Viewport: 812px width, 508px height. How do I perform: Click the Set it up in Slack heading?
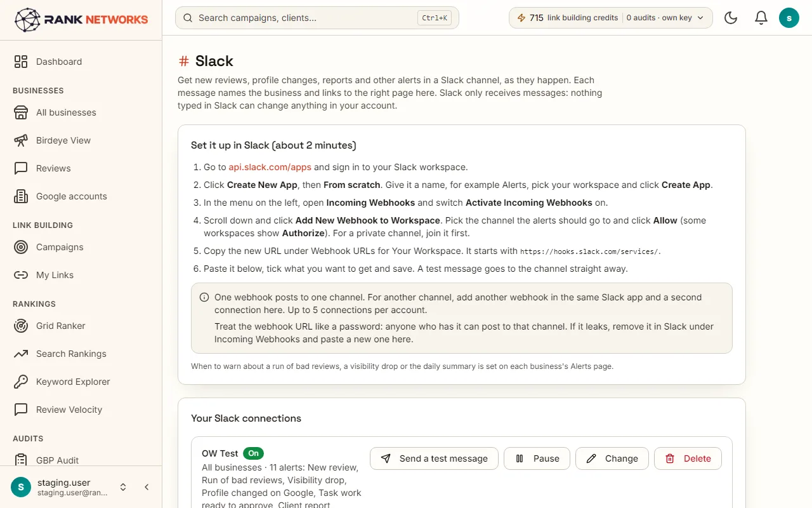pyautogui.click(x=273, y=145)
